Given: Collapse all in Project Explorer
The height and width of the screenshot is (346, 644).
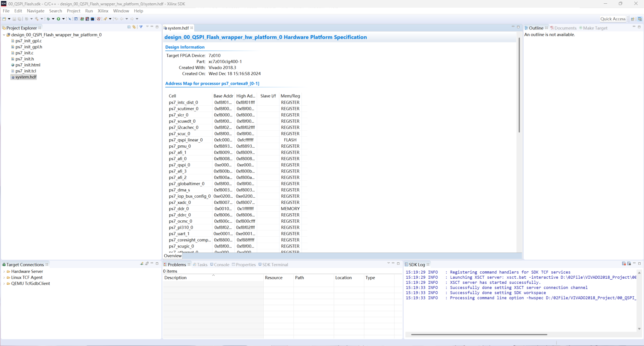Looking at the screenshot, I should (x=129, y=27).
